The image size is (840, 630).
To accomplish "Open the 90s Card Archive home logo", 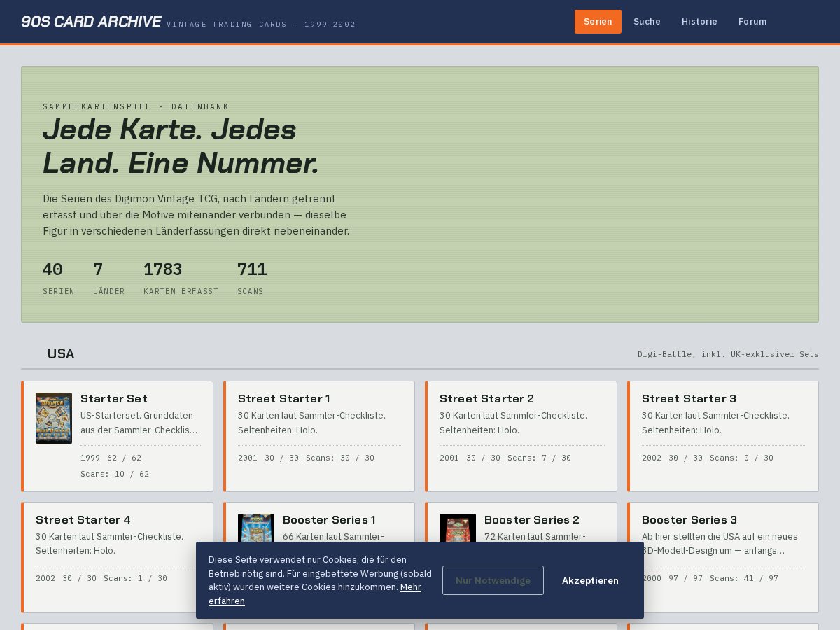I will (x=91, y=22).
